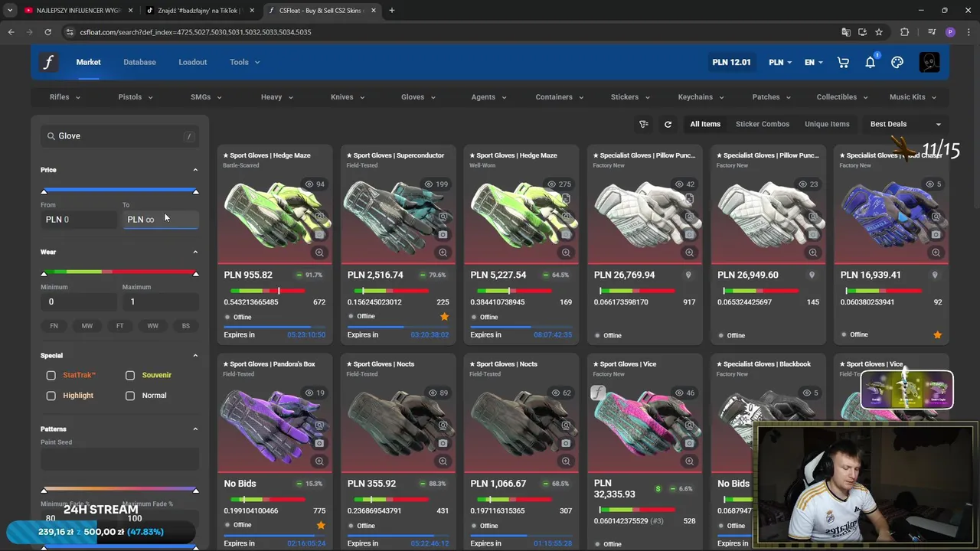Open the theme palette icon
Viewport: 980px width, 551px height.
(x=897, y=62)
